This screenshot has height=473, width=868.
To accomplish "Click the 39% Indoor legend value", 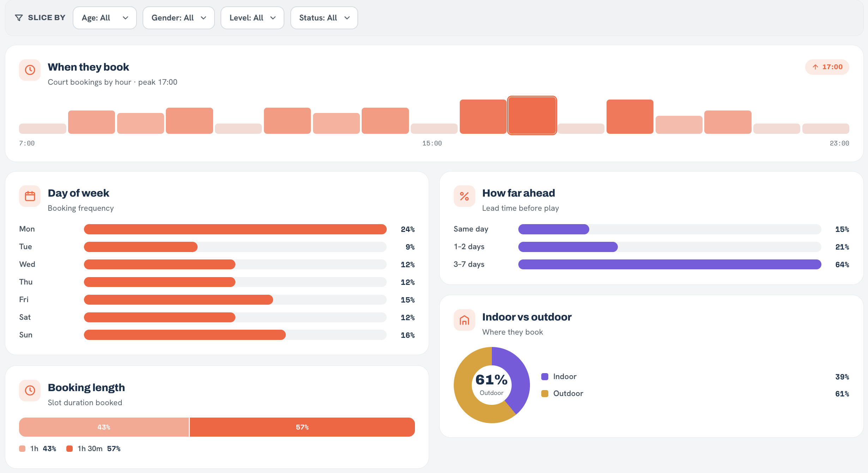I will point(842,377).
